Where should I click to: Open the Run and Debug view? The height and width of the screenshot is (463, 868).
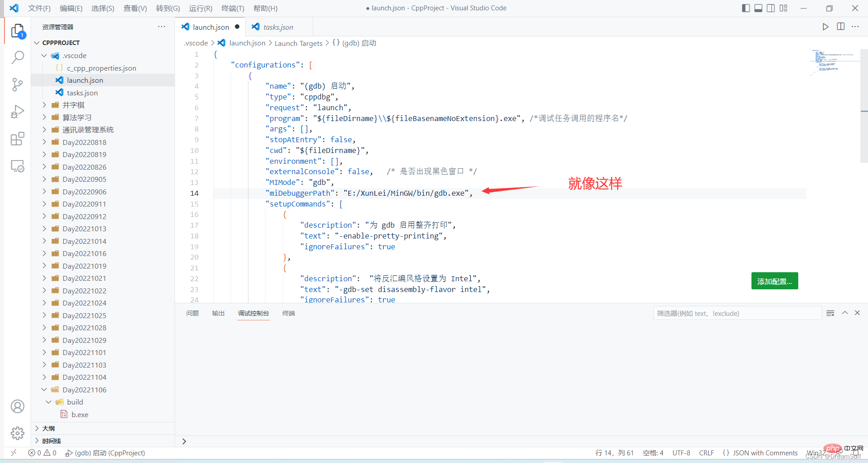click(18, 112)
